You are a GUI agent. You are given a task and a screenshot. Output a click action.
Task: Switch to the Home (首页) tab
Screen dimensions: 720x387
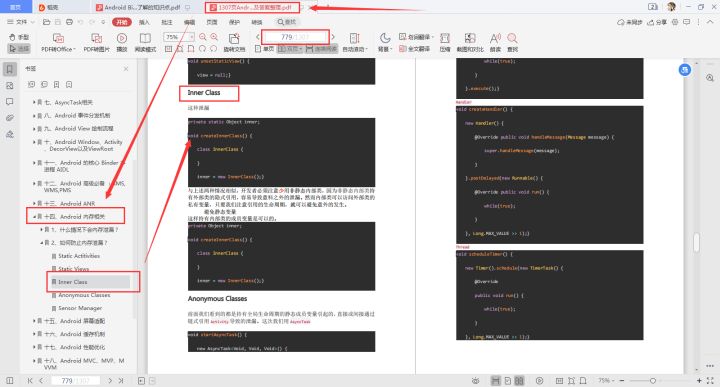coord(16,7)
